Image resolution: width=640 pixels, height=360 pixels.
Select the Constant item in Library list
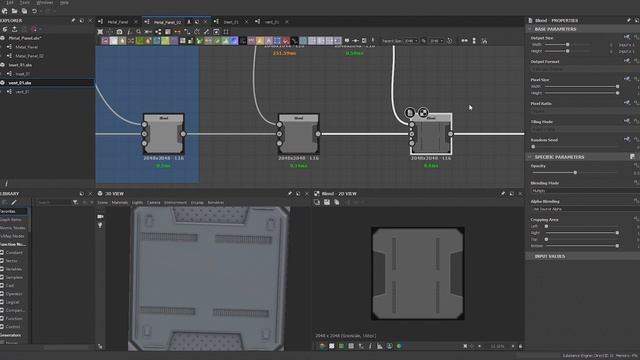point(14,253)
